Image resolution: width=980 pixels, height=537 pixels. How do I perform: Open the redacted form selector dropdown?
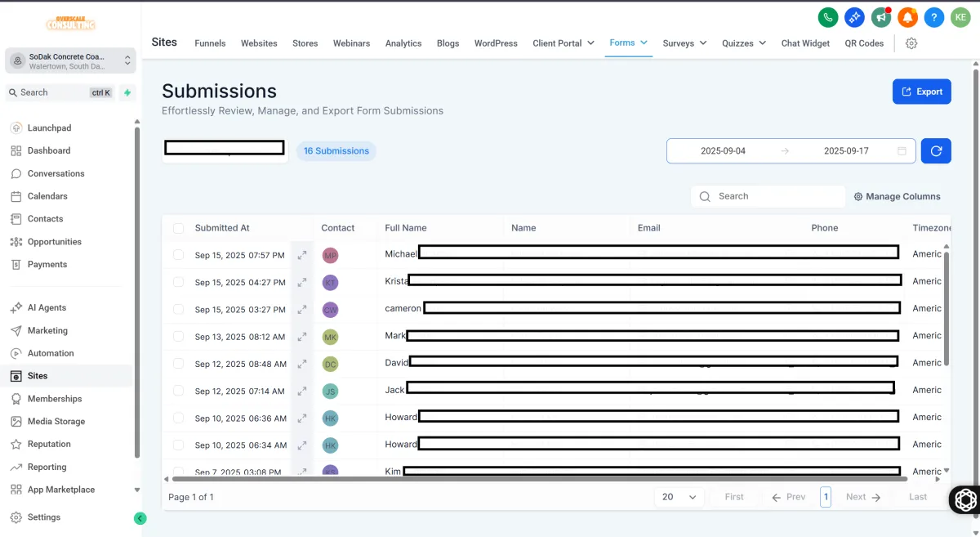click(x=225, y=150)
